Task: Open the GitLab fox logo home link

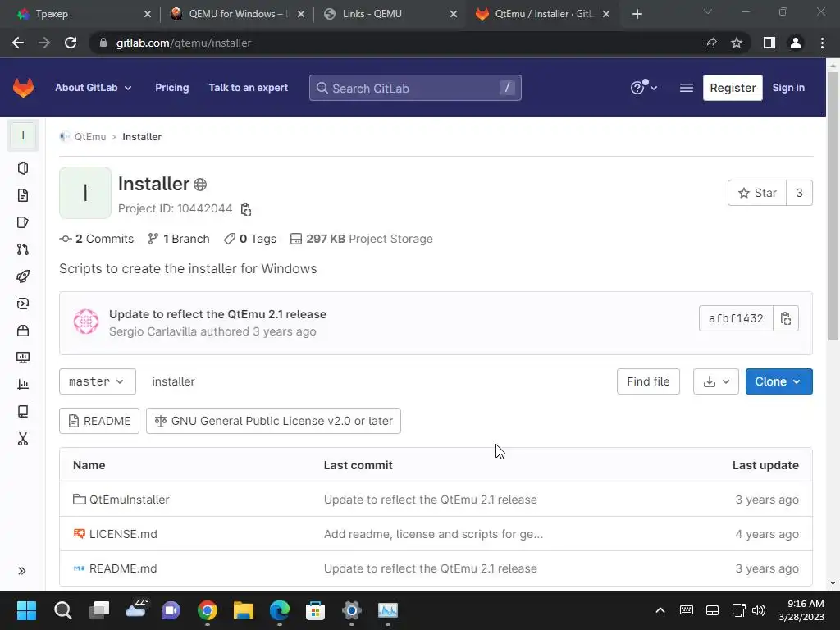Action: pos(23,88)
